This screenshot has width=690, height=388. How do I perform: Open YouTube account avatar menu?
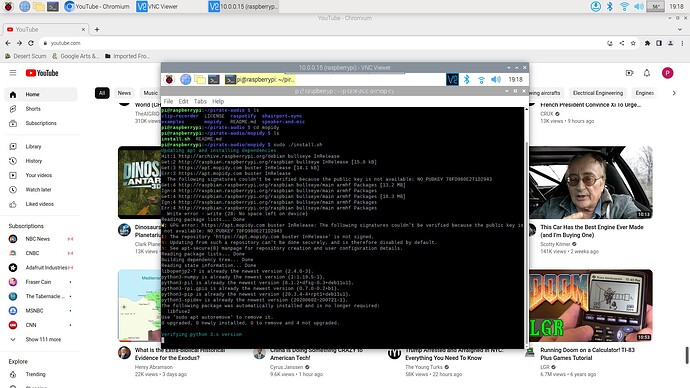click(667, 73)
